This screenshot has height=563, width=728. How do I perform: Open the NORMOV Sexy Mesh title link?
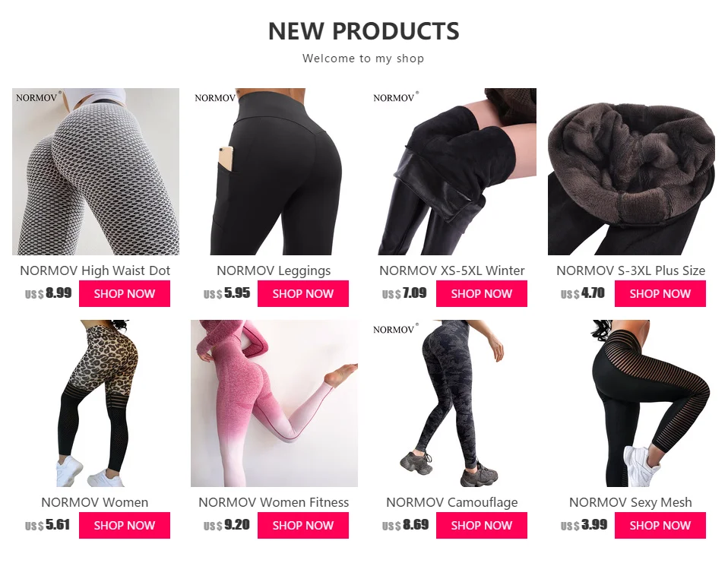click(631, 502)
